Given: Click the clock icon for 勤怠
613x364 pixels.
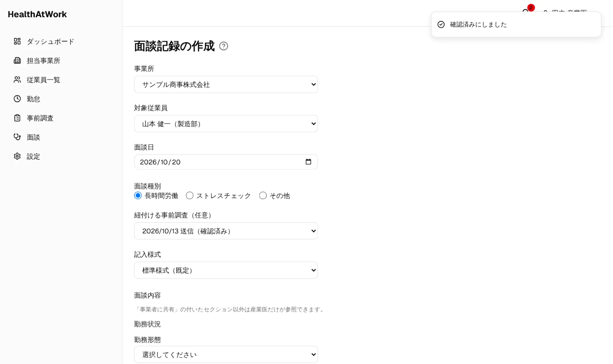Looking at the screenshot, I should pyautogui.click(x=17, y=99).
